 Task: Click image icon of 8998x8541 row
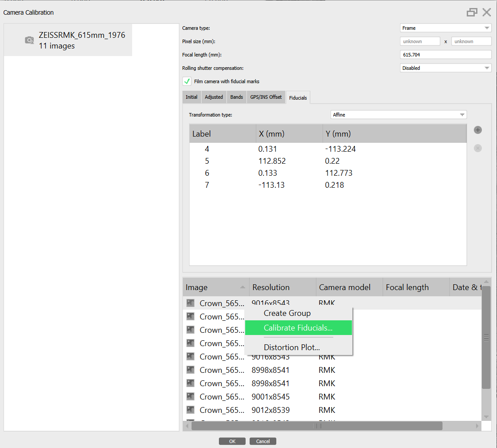[190, 370]
